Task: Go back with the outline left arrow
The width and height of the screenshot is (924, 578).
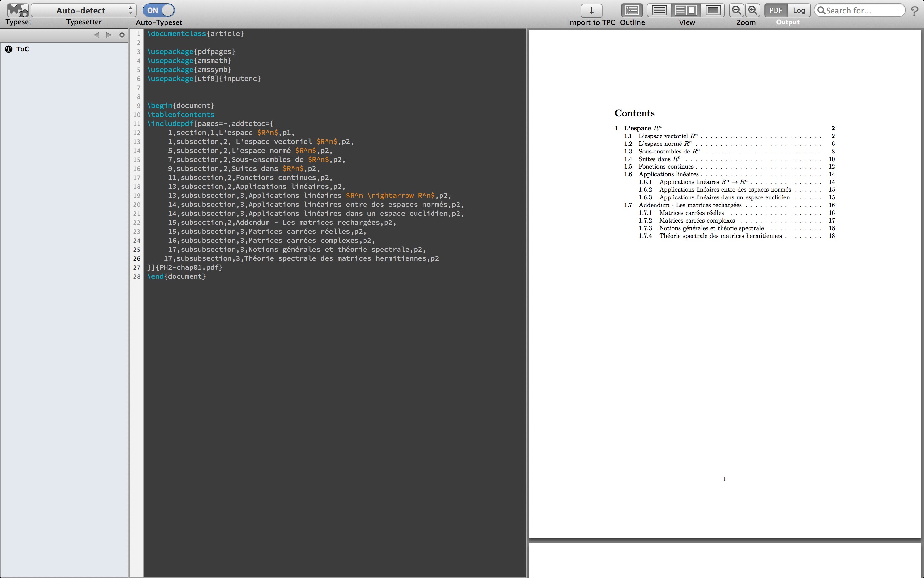Action: (96, 35)
